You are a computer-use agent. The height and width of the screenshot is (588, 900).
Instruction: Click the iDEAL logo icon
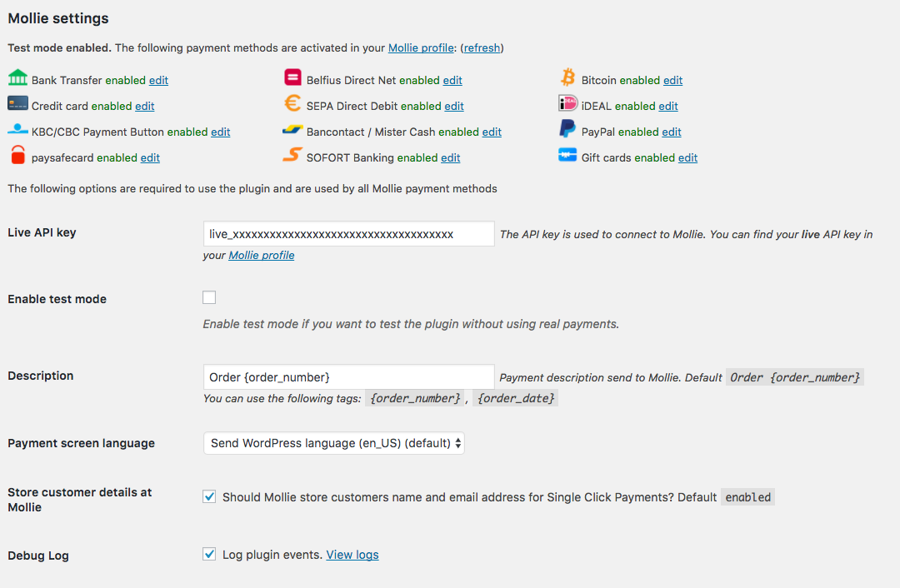click(567, 104)
